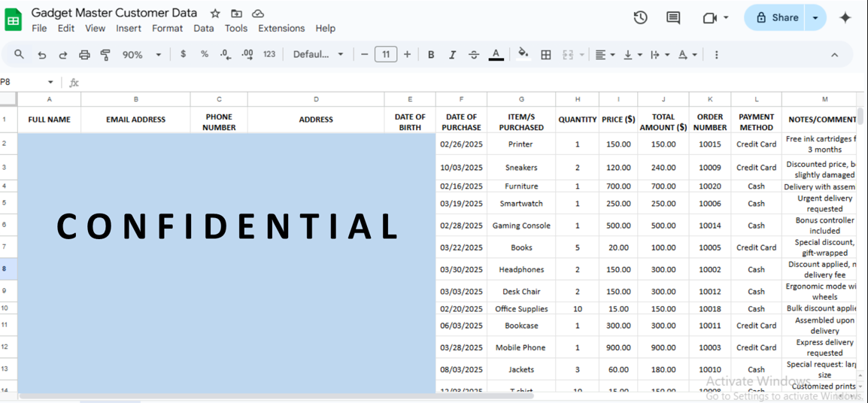Click the font size field showing 11
The width and height of the screenshot is (868, 403).
[x=386, y=54]
